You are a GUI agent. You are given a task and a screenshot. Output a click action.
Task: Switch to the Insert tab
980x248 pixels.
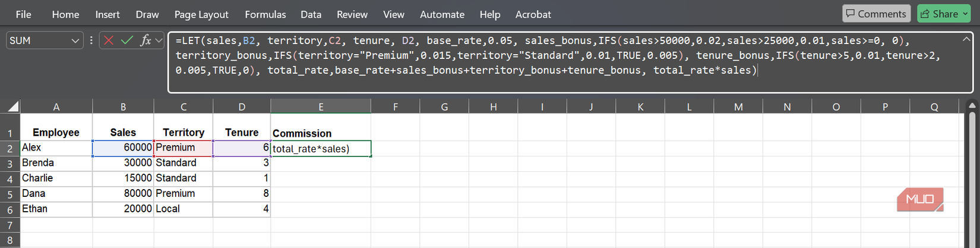pos(108,14)
